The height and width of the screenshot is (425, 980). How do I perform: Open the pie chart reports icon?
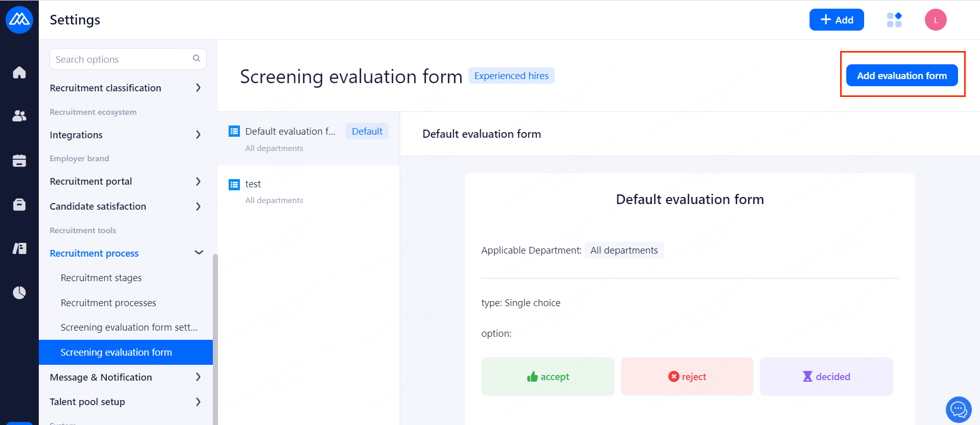[19, 292]
